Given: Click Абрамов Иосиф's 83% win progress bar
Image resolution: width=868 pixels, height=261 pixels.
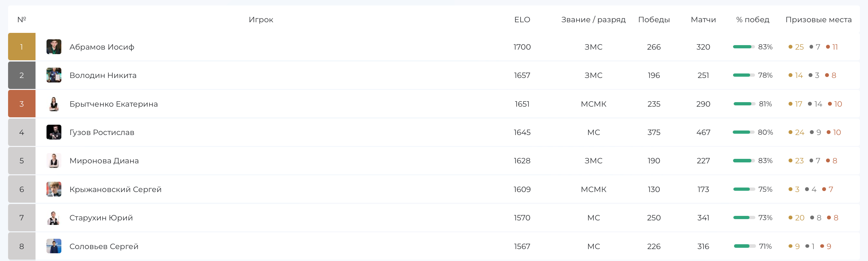Looking at the screenshot, I should click(x=744, y=47).
